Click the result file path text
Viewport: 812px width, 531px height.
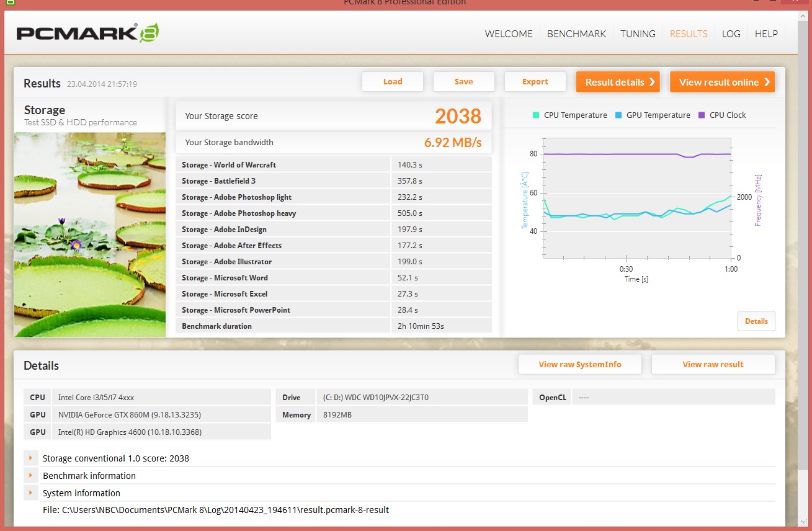click(x=216, y=510)
